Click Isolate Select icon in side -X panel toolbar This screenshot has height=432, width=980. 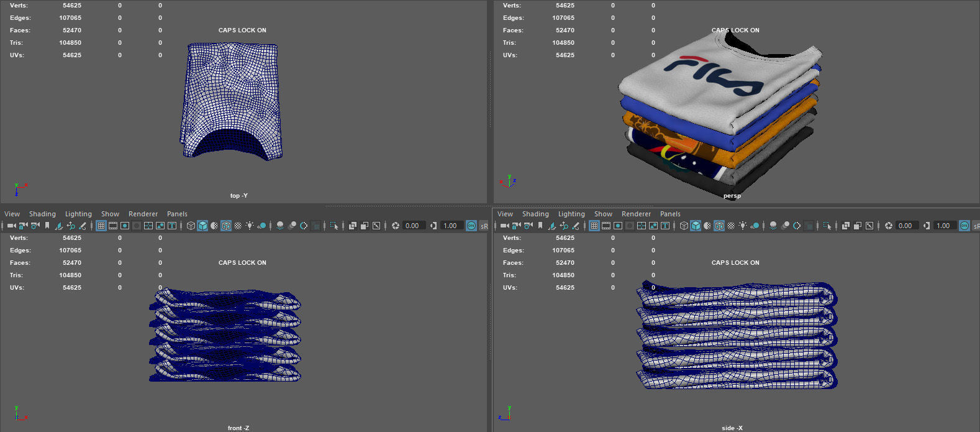[827, 226]
